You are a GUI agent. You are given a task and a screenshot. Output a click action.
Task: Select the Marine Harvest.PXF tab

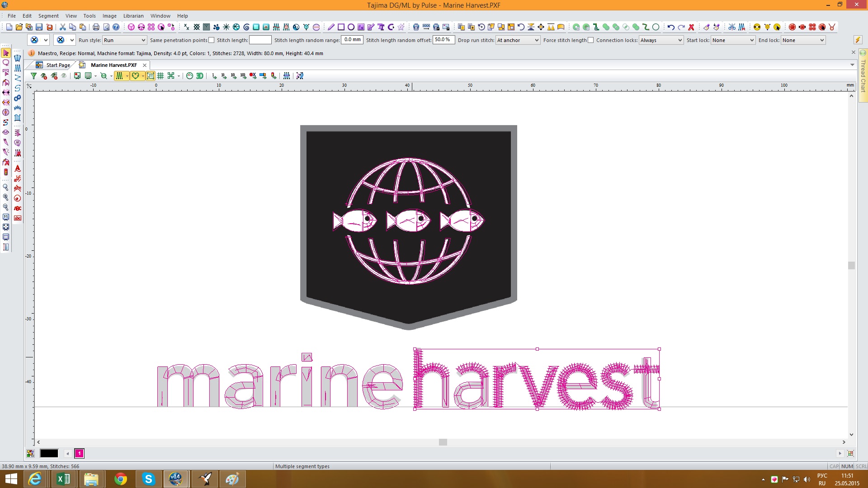[x=113, y=65]
